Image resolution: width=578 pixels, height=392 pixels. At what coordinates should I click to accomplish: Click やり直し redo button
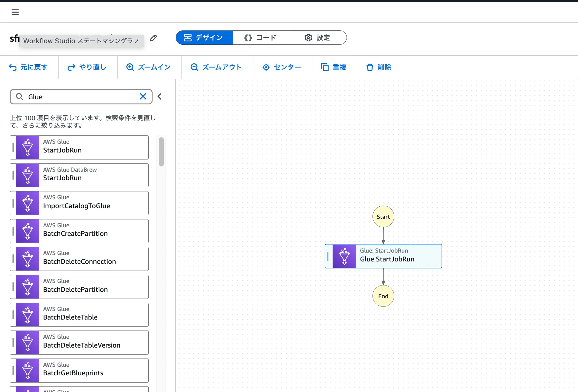[x=87, y=67]
